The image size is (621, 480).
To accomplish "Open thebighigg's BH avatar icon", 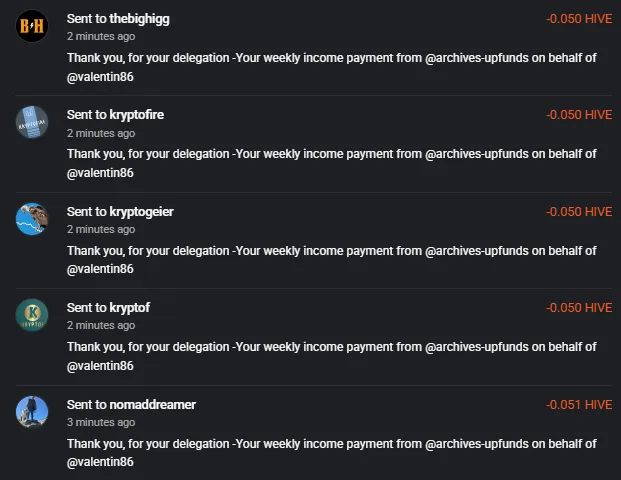I will coord(32,26).
